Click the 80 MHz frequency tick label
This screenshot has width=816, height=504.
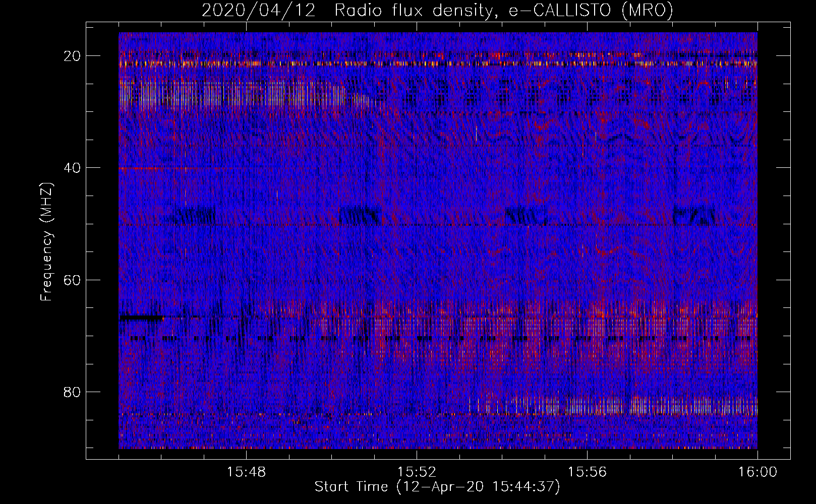click(x=73, y=392)
